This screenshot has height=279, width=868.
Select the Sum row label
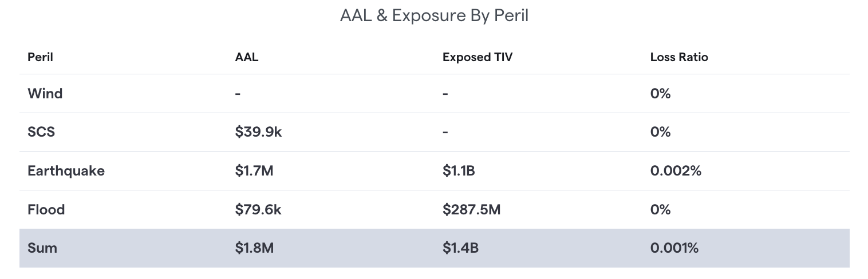point(42,249)
